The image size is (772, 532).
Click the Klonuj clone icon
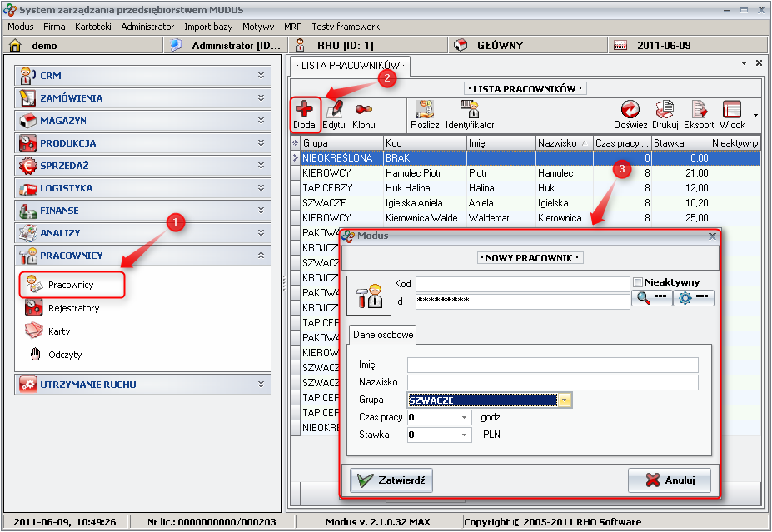364,109
